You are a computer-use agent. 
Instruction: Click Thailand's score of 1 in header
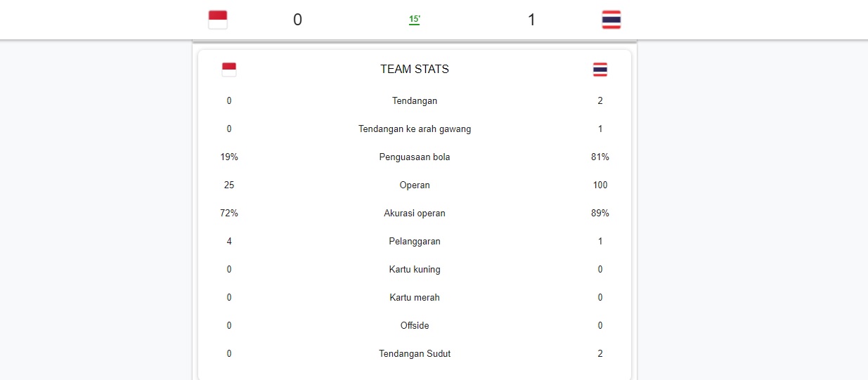coord(531,20)
